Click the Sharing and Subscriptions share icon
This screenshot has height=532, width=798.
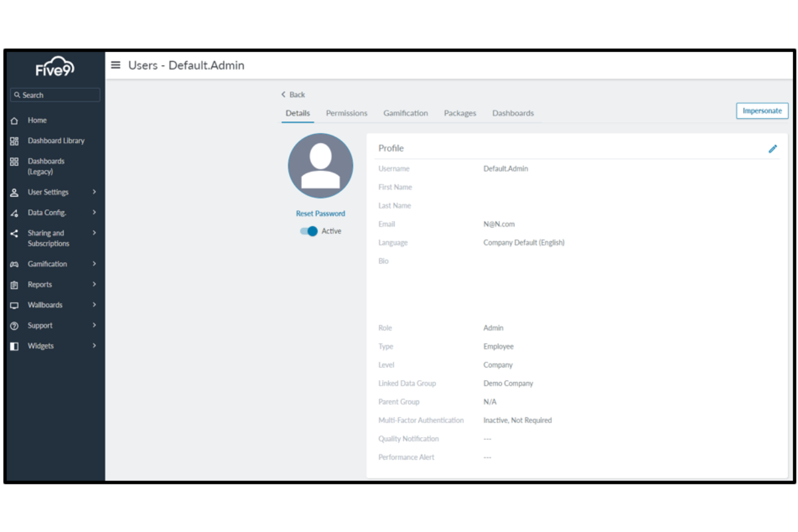click(15, 233)
